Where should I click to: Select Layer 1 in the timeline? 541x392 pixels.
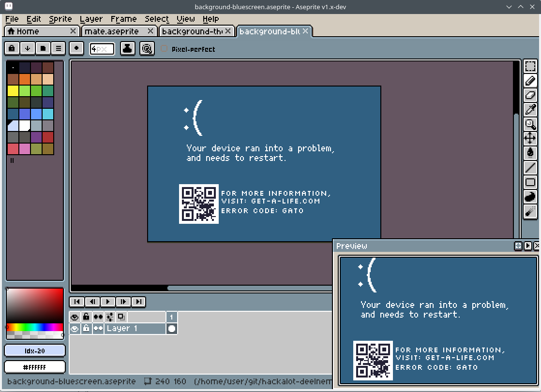click(135, 329)
